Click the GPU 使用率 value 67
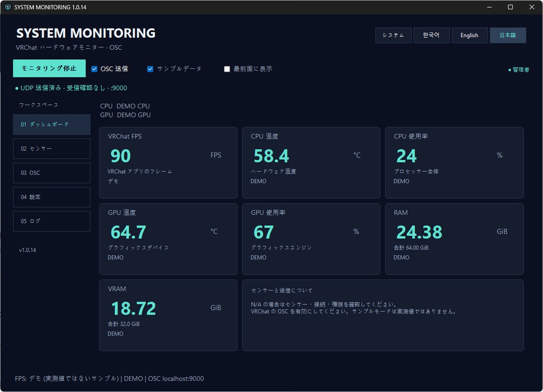543x392 pixels. click(264, 232)
